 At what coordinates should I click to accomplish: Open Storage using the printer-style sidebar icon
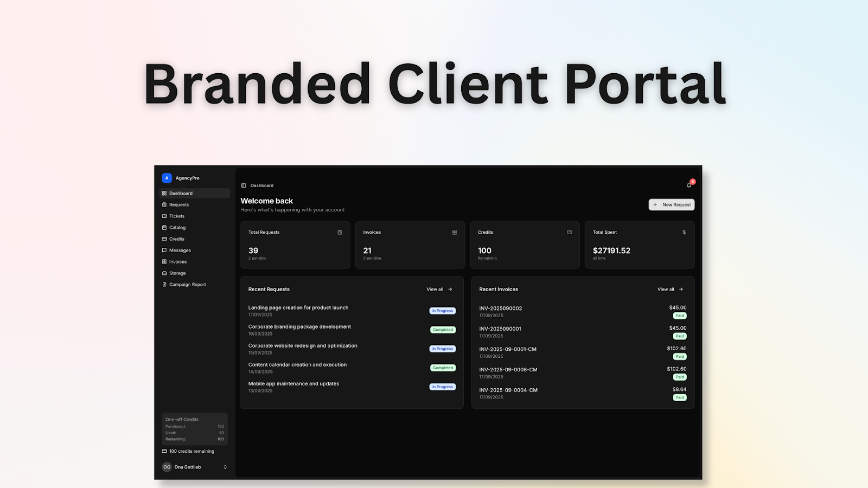click(x=165, y=273)
